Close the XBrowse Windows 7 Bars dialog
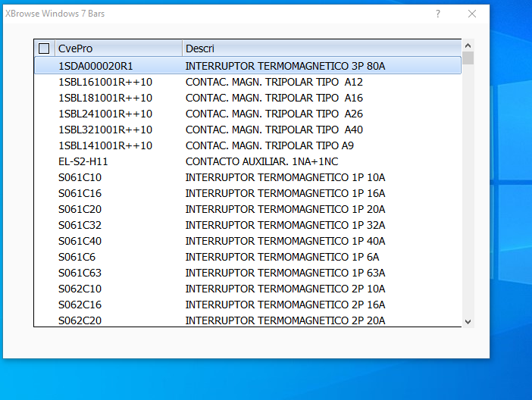 [472, 14]
